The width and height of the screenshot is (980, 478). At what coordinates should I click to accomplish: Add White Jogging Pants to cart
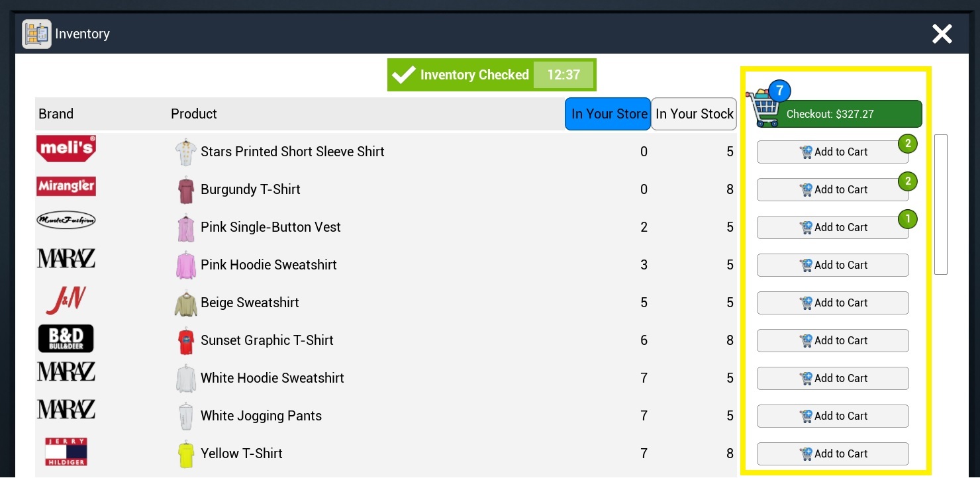coord(833,416)
